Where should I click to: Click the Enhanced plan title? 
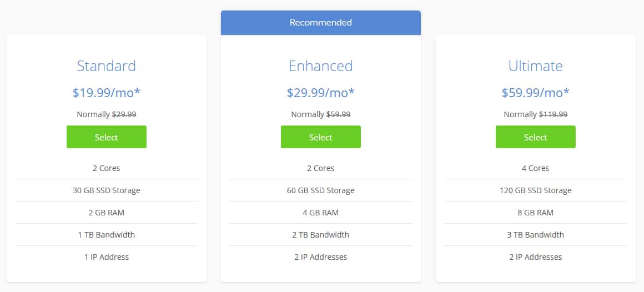321,66
